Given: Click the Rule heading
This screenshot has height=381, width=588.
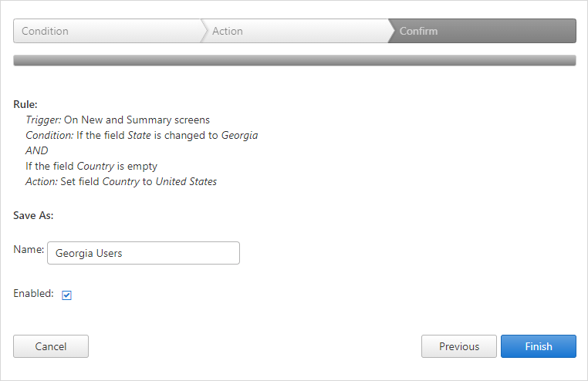Looking at the screenshot, I should click(x=25, y=105).
